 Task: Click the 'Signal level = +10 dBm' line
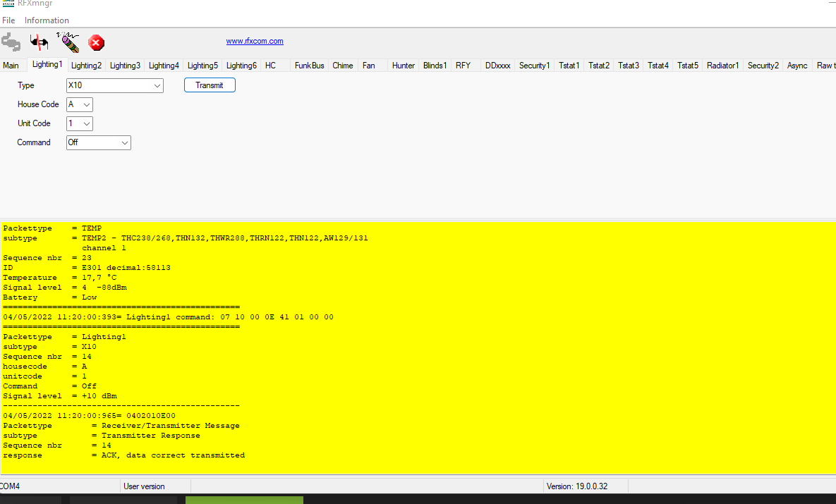tap(60, 396)
